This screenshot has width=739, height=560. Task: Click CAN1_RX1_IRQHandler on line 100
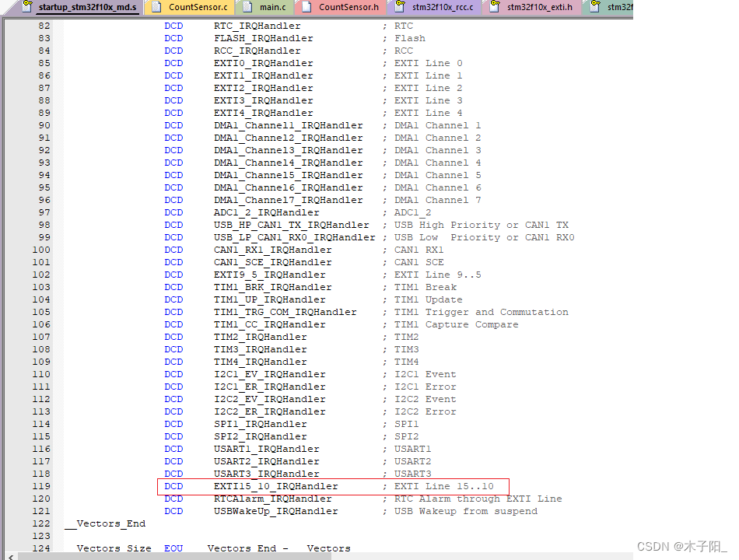click(272, 250)
